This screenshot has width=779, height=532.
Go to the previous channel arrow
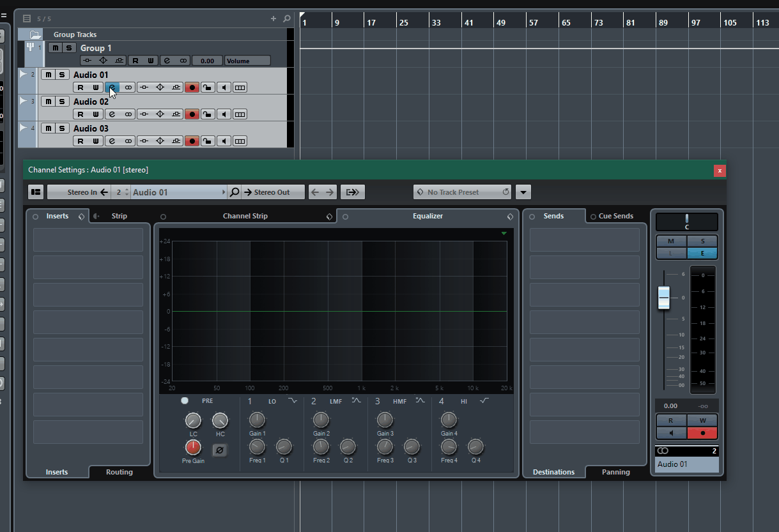(315, 192)
